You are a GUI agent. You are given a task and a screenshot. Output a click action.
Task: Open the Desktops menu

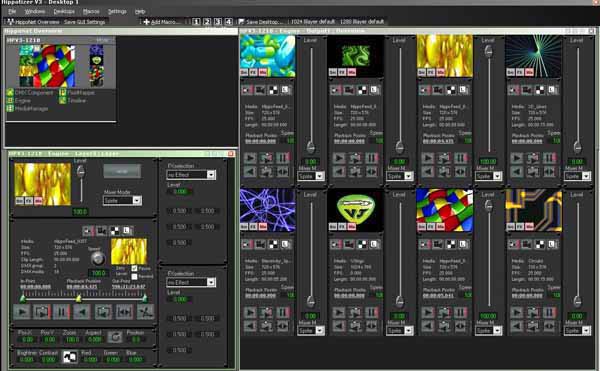(x=64, y=12)
